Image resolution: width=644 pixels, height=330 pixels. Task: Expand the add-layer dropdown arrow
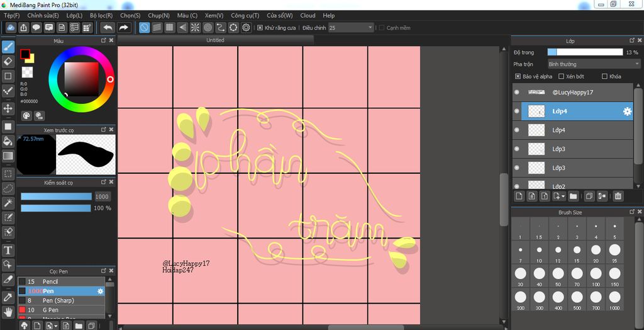562,196
